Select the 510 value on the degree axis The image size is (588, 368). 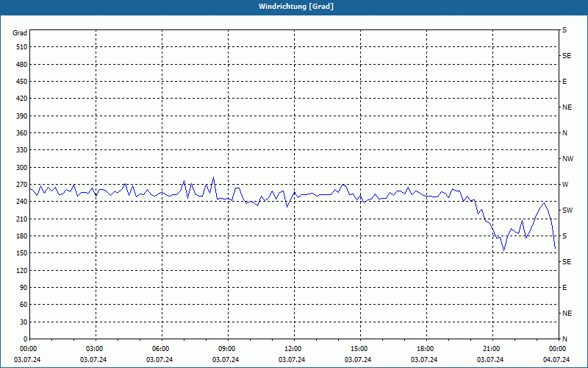(x=21, y=47)
